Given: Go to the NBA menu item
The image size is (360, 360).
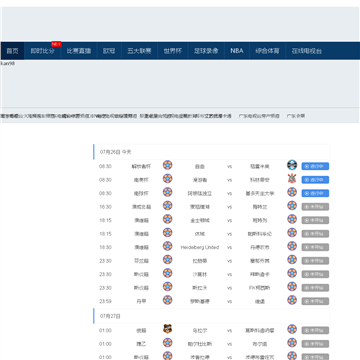Looking at the screenshot, I should tap(237, 51).
